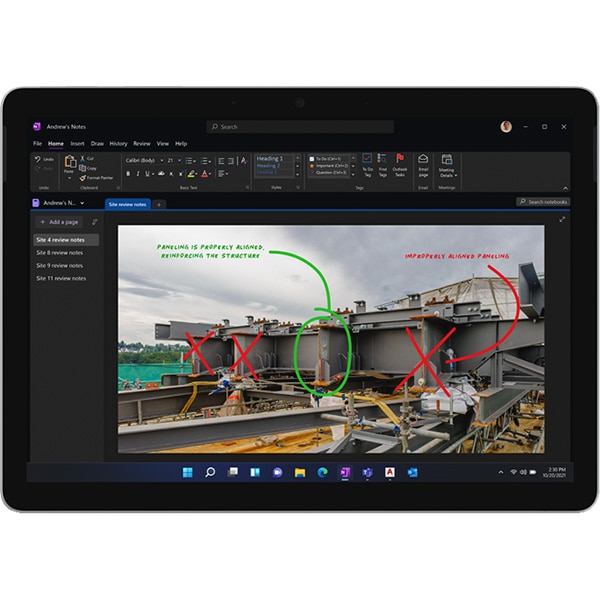The image size is (600, 600).
Task: Select the Format Painter tool
Action: pos(98,177)
